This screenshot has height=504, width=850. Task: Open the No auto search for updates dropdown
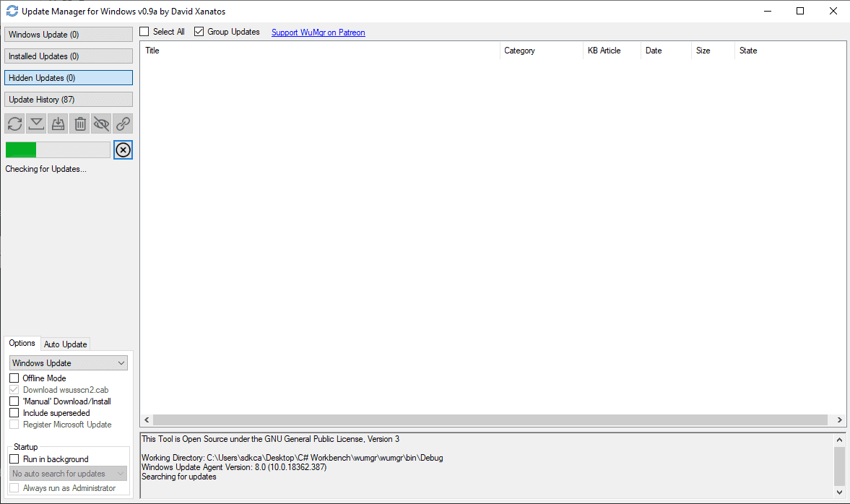click(69, 473)
